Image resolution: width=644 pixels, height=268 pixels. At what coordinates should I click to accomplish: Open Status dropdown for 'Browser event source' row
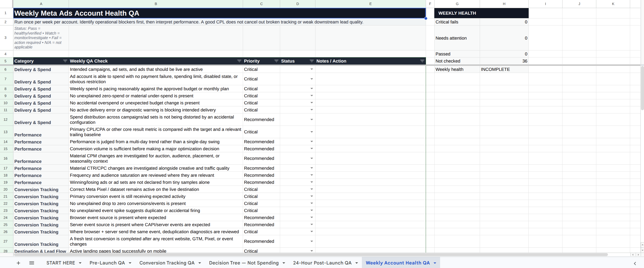point(312,218)
